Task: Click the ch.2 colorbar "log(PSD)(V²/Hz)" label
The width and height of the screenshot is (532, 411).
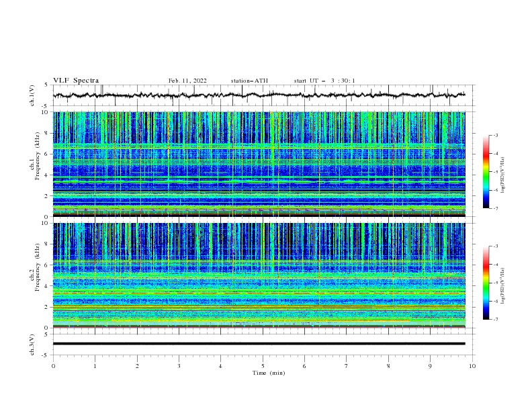Action: click(x=503, y=286)
